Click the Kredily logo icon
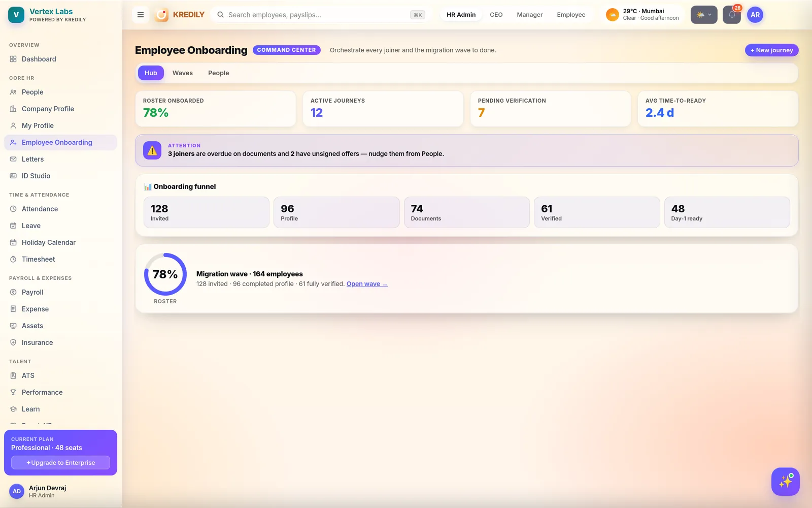The height and width of the screenshot is (508, 812). coord(161,15)
